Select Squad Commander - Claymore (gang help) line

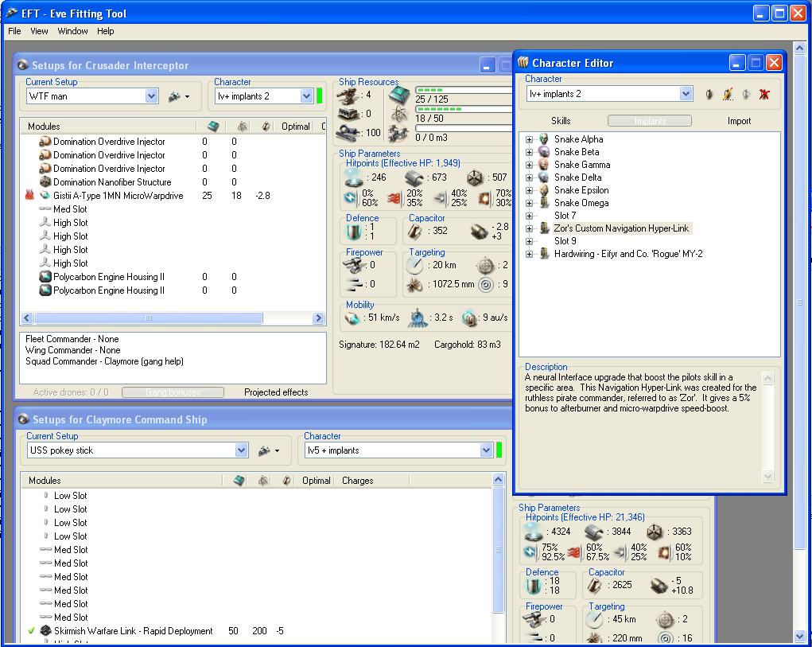tap(104, 361)
